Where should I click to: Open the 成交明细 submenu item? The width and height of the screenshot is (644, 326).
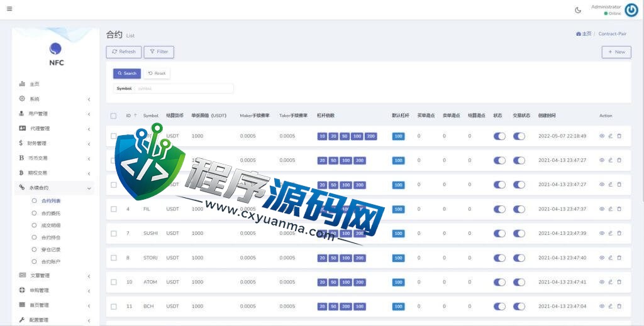pyautogui.click(x=51, y=225)
